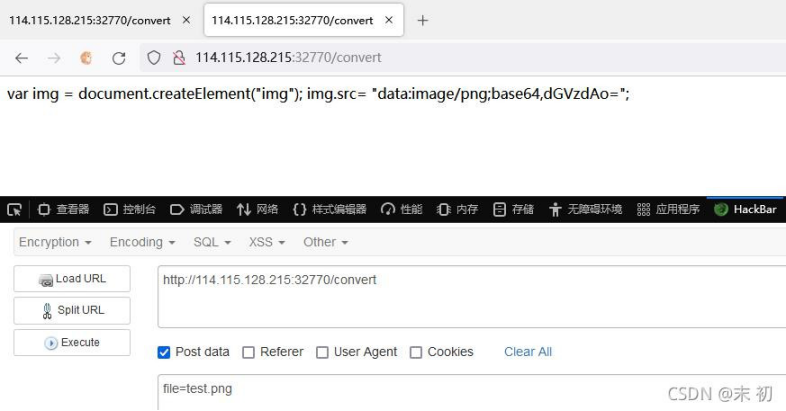This screenshot has width=786, height=411.
Task: Click the post data field containing file=test.png
Action: click(x=471, y=392)
